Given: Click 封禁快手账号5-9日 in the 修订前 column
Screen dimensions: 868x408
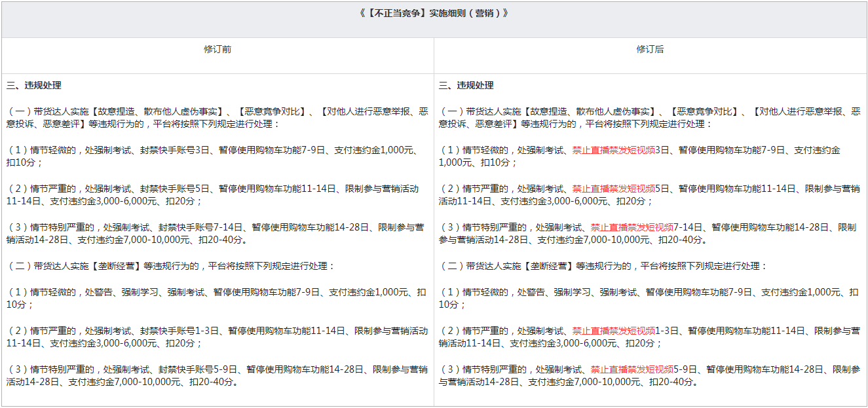Looking at the screenshot, I should pos(198,369).
